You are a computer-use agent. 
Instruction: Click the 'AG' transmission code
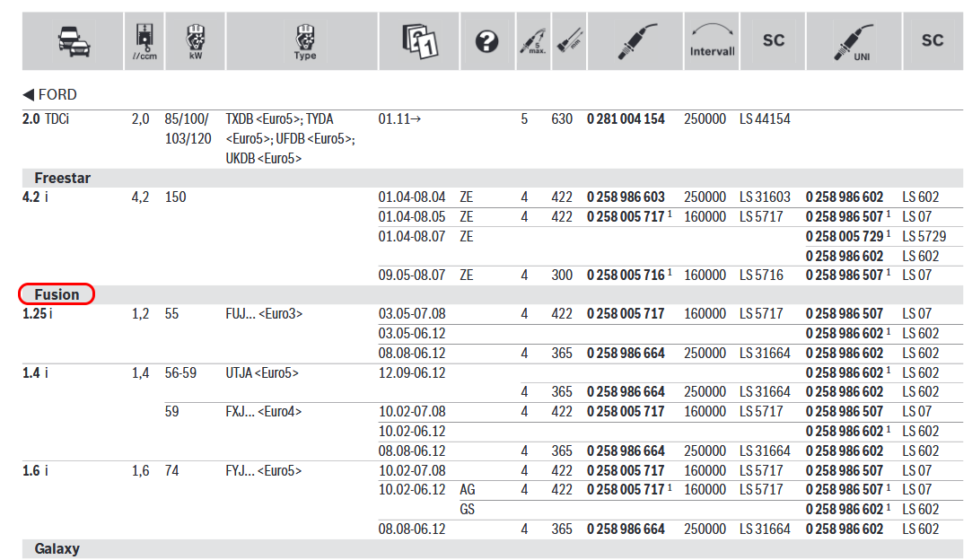[x=468, y=490]
